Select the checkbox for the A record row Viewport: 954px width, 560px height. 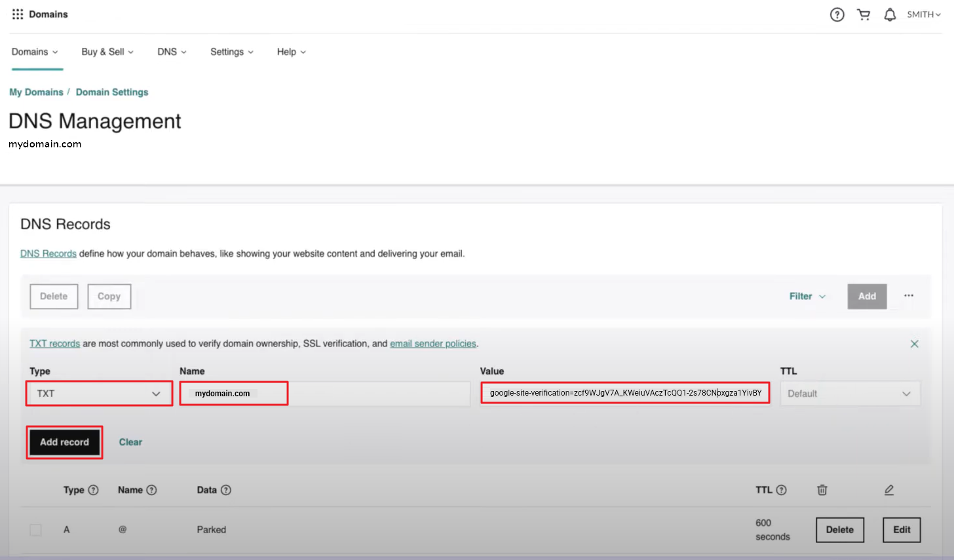35,529
